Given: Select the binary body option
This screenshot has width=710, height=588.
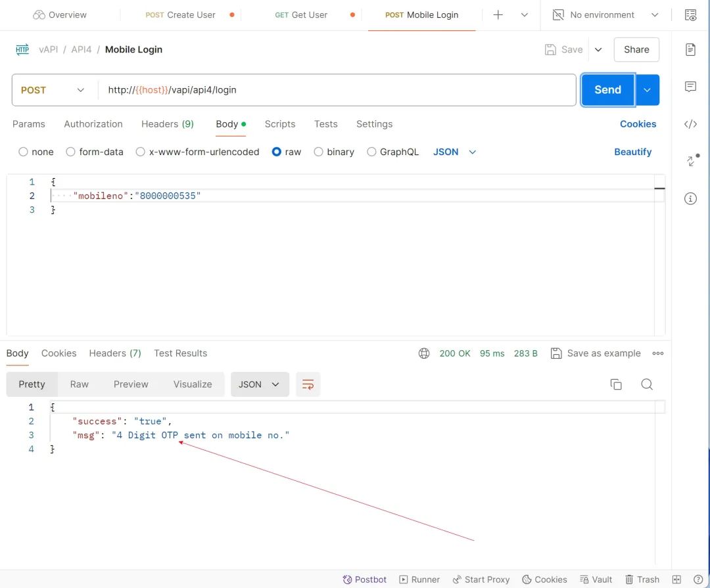Looking at the screenshot, I should (319, 152).
